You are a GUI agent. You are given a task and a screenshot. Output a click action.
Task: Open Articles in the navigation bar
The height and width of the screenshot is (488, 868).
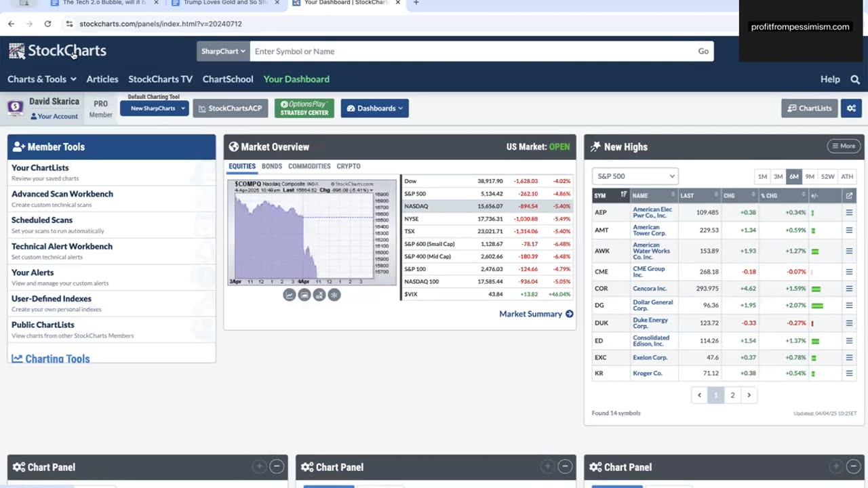point(102,79)
